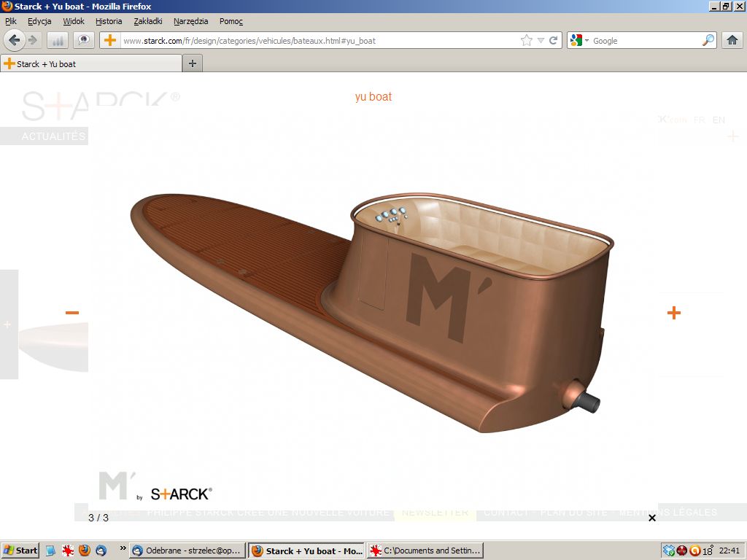
Task: Click the copper boat rendering image
Action: 372,312
